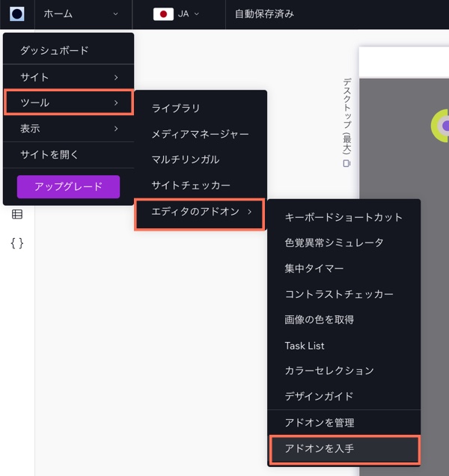Open サイトチェッカー
449x476 pixels.
point(201,185)
